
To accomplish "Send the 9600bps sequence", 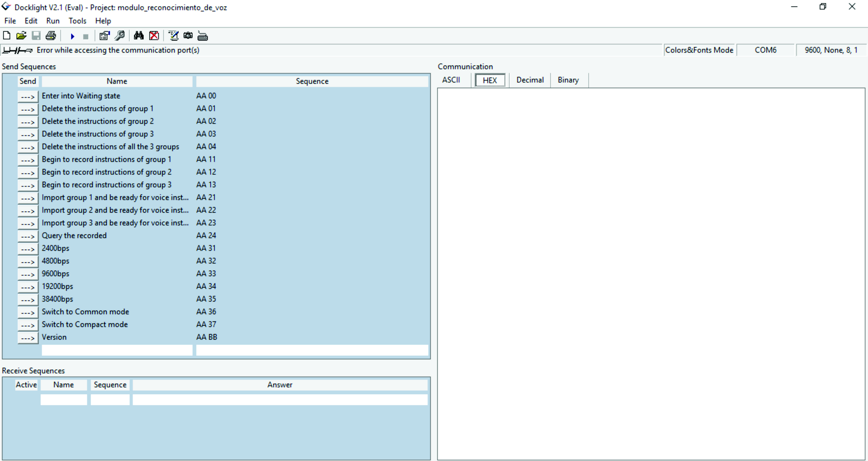I will [x=28, y=274].
